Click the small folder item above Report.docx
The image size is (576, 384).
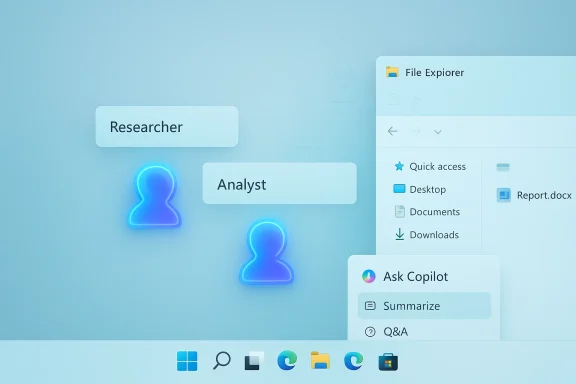click(503, 167)
